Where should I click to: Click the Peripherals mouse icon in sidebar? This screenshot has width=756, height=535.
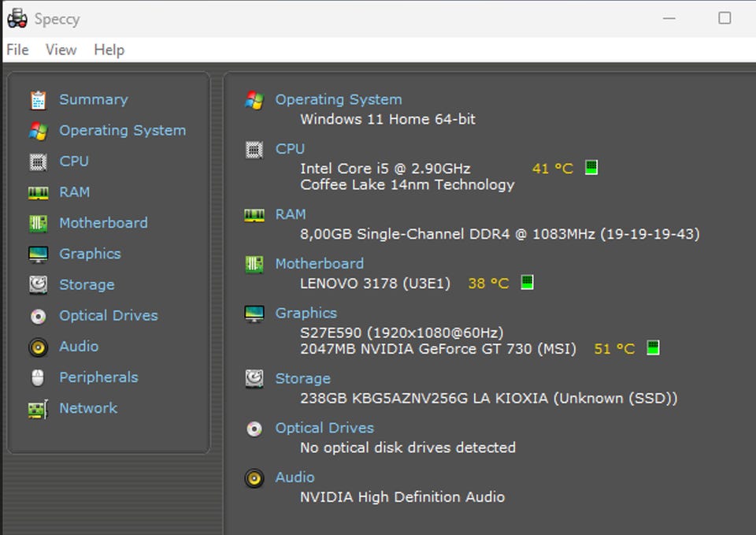click(38, 377)
